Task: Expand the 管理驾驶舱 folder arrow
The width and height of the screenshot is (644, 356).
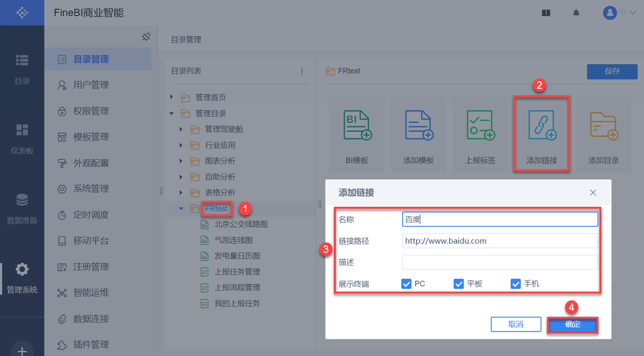Action: [x=181, y=129]
